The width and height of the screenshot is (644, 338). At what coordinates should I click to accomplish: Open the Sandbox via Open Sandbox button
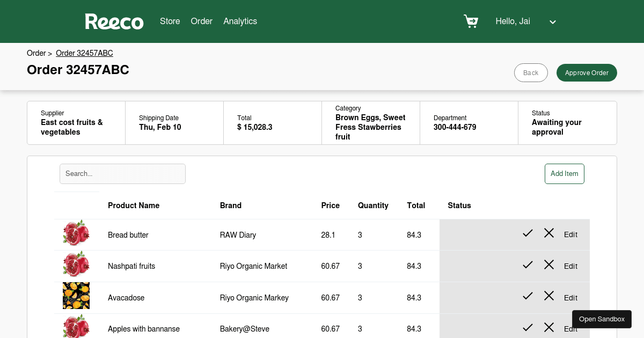[x=602, y=319]
